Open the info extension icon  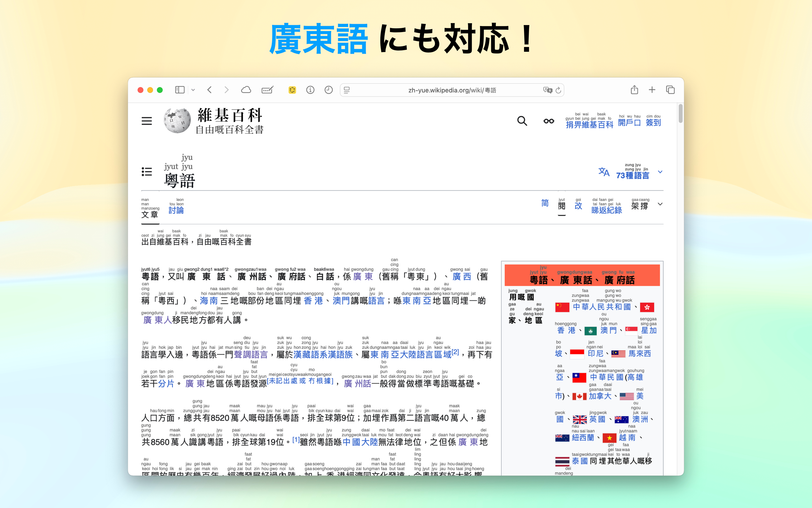point(311,90)
